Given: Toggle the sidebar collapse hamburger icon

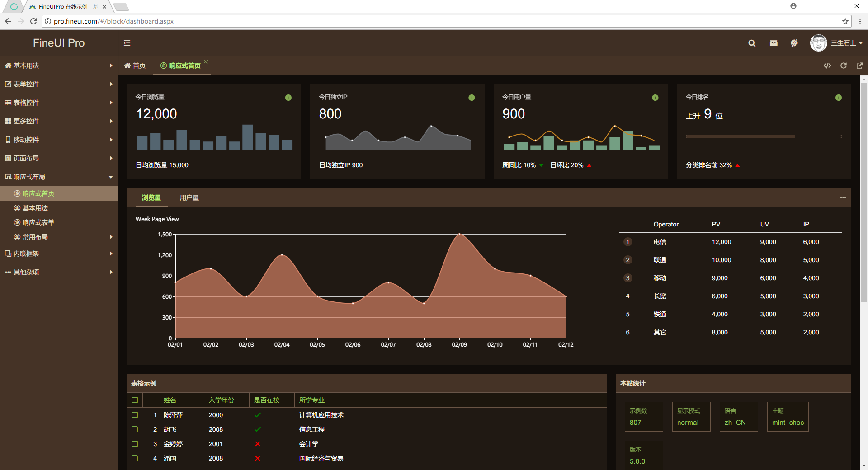Looking at the screenshot, I should tap(127, 43).
